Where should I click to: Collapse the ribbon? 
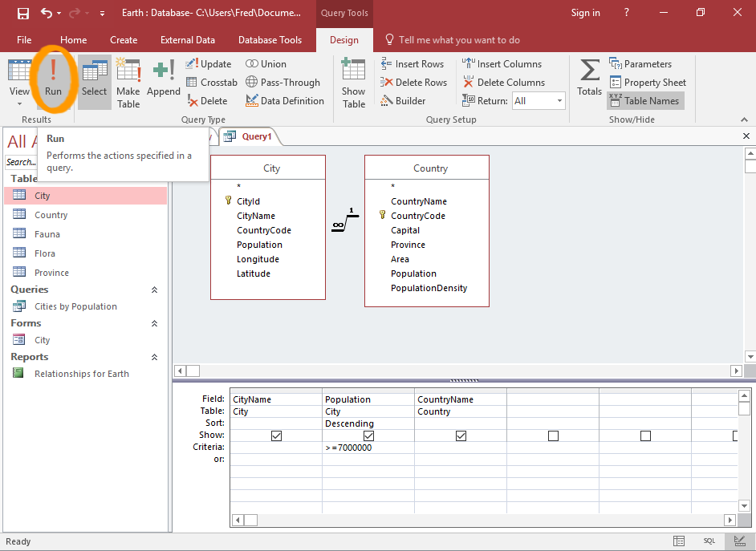click(x=744, y=120)
